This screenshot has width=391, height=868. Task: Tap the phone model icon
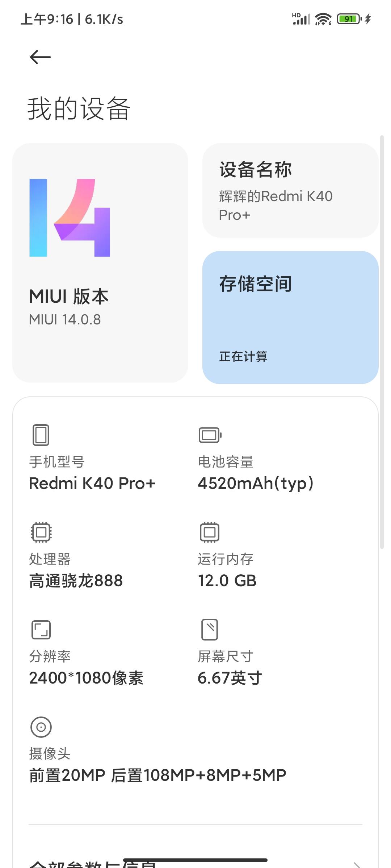[41, 435]
